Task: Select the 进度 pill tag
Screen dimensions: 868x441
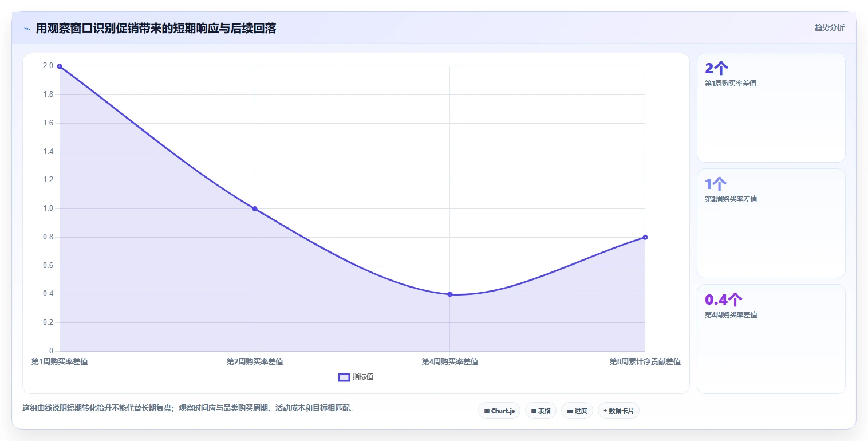Action: (x=577, y=411)
